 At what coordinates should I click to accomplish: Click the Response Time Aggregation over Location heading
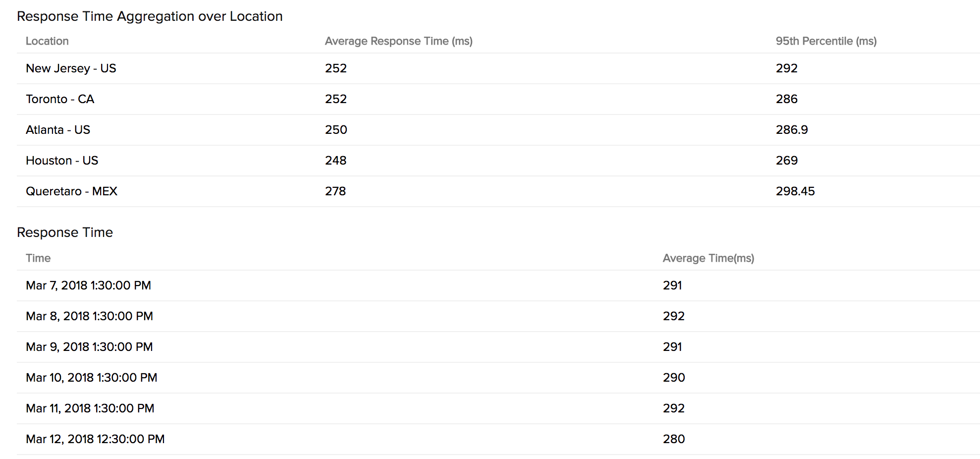150,16
